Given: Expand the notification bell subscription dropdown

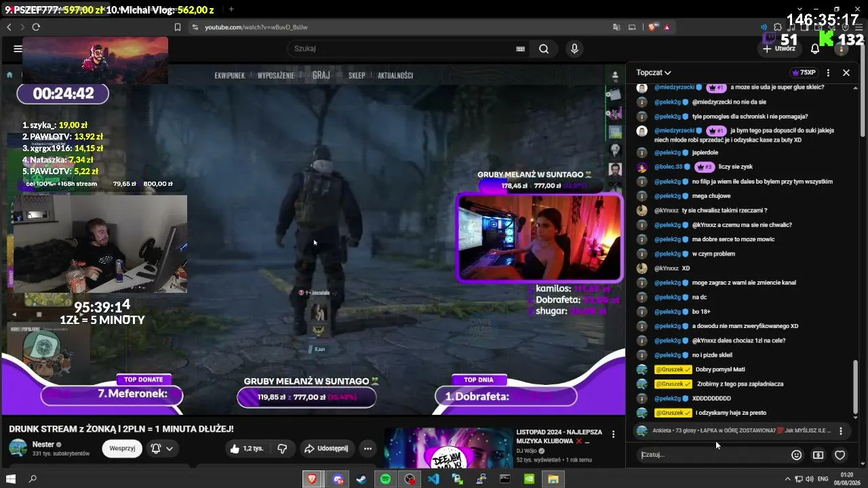Looking at the screenshot, I should pos(163,448).
